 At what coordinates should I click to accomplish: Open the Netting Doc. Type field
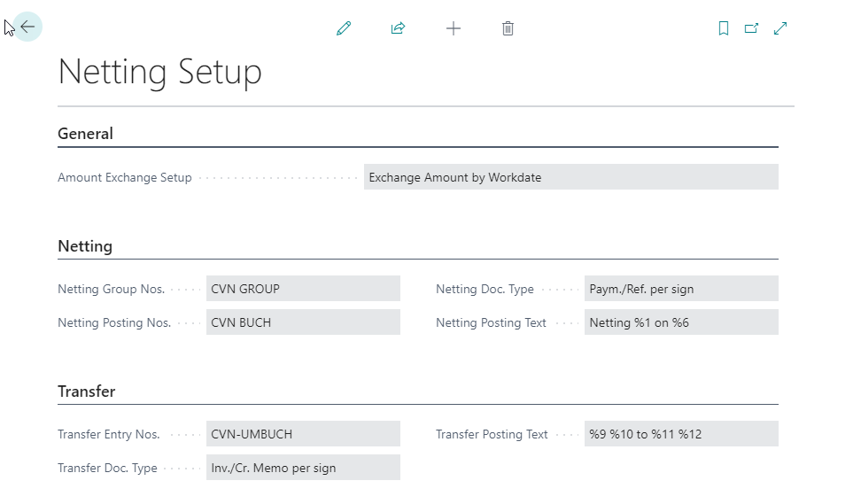tap(680, 289)
